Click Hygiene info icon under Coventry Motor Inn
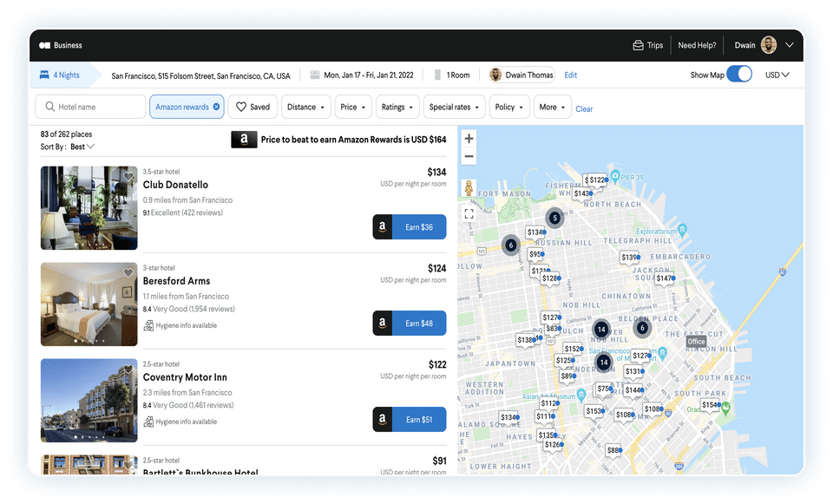The image size is (833, 504). (x=148, y=421)
